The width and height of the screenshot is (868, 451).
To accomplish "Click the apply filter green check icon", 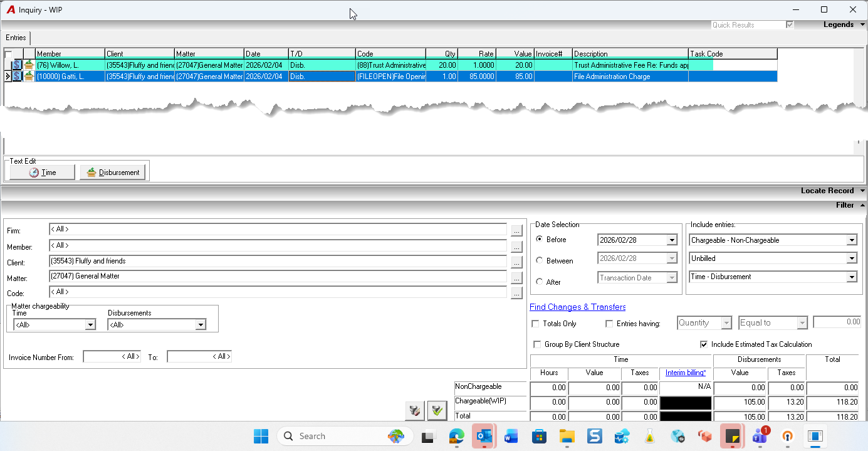I will [x=437, y=411].
